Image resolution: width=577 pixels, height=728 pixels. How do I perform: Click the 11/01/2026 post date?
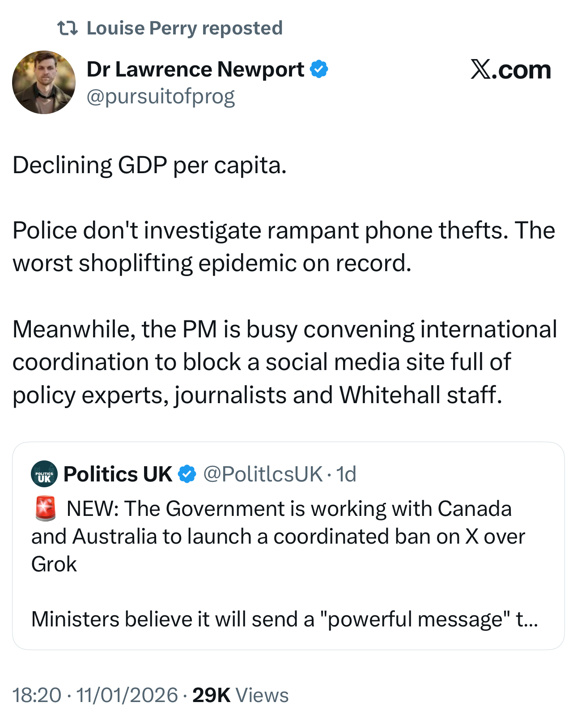[127, 695]
